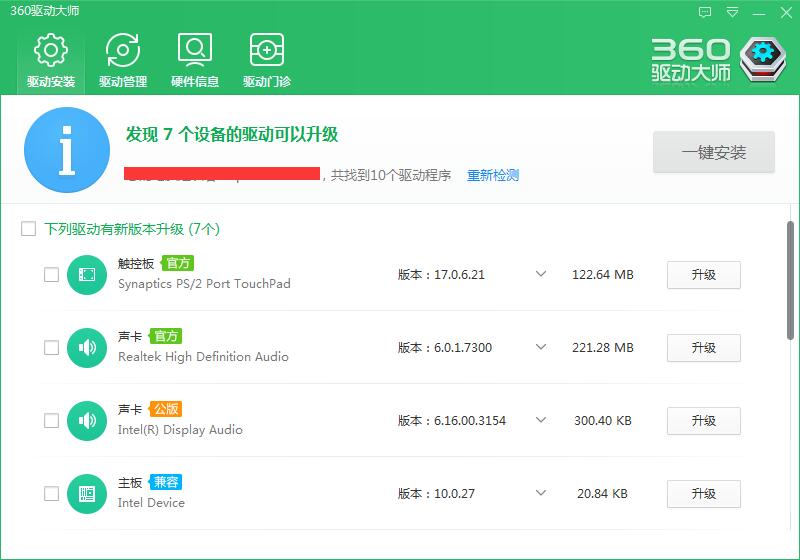Click the blue info circle icon
This screenshot has height=560, width=800.
tap(67, 150)
